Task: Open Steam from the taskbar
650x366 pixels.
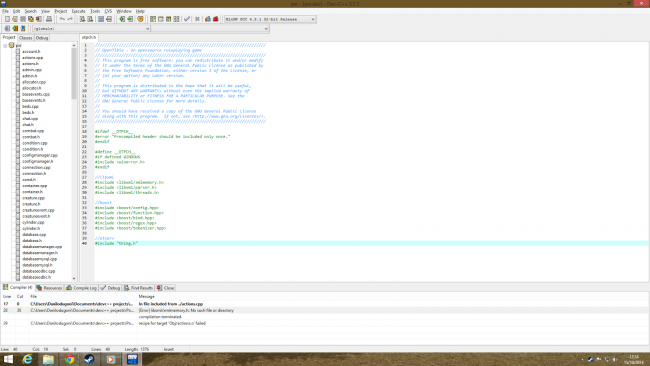Action: 89,359
